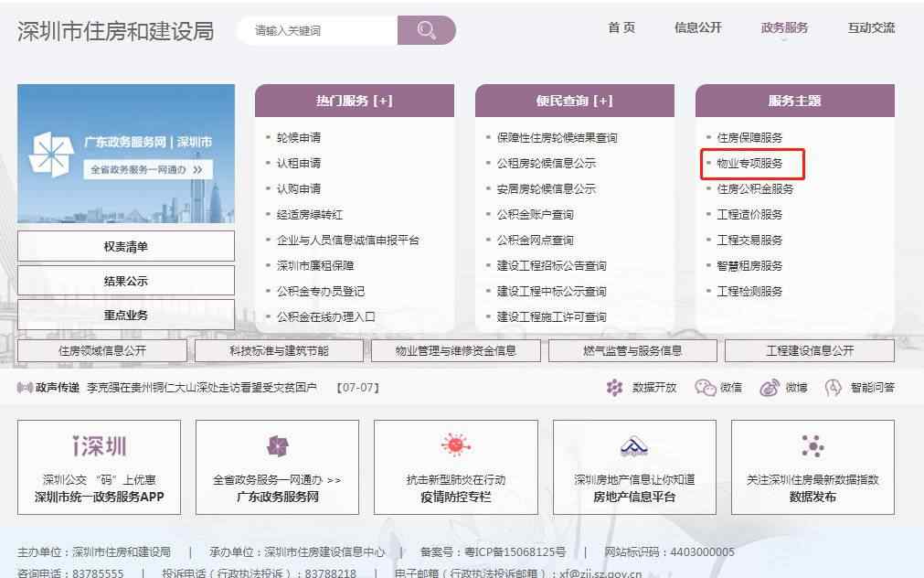Screen dimensions: 924x578
Task: Open the 公积金账户查询 link
Action: coord(535,215)
